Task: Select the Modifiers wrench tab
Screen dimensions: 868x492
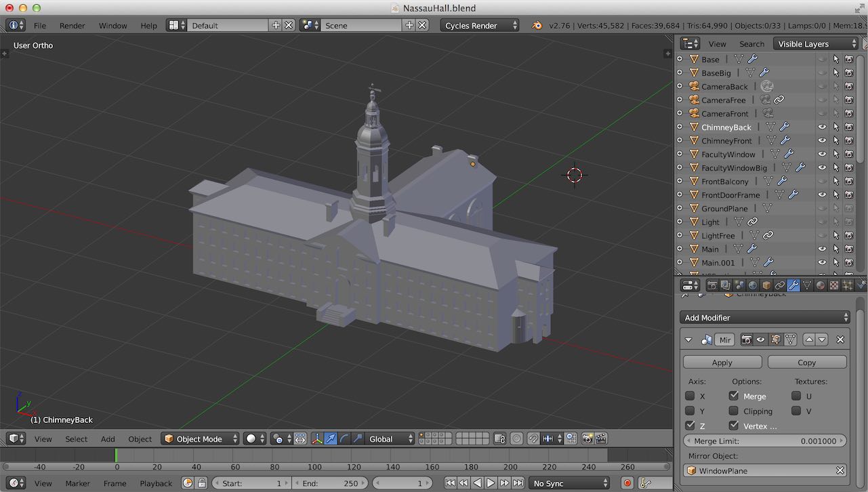Action: (793, 285)
